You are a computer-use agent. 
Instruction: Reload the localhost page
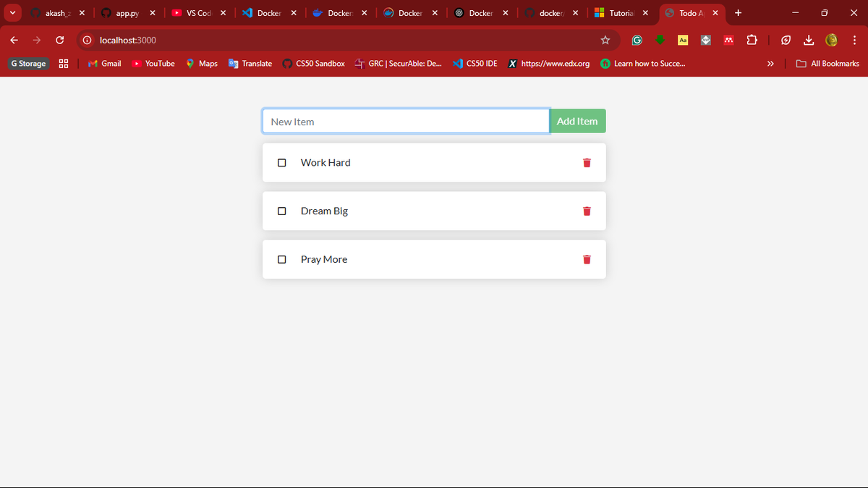(x=60, y=40)
